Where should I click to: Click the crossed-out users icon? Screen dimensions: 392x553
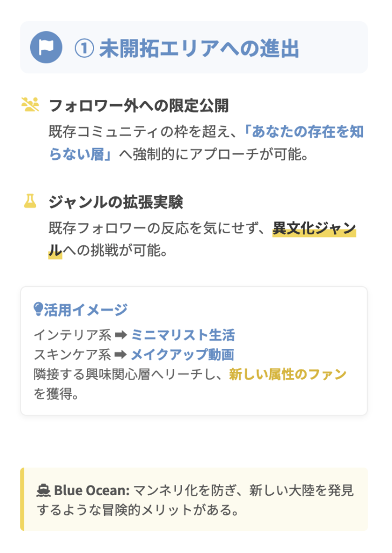[30, 104]
